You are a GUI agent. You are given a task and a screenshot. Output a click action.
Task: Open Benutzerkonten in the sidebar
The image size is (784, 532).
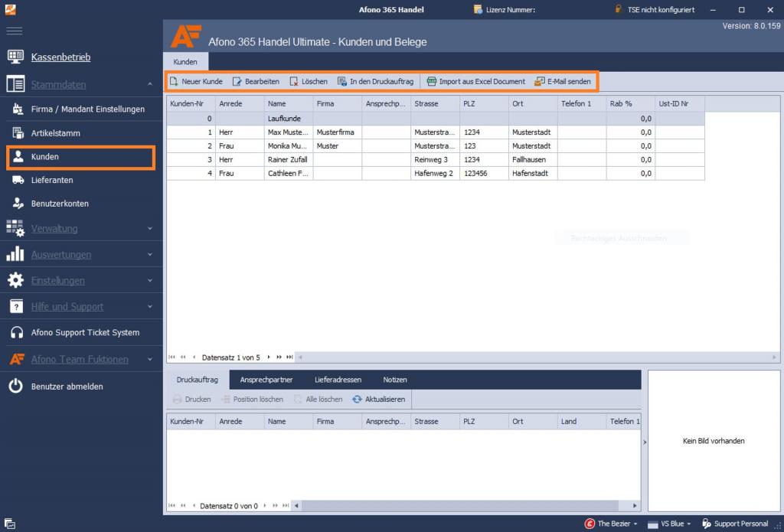(60, 204)
